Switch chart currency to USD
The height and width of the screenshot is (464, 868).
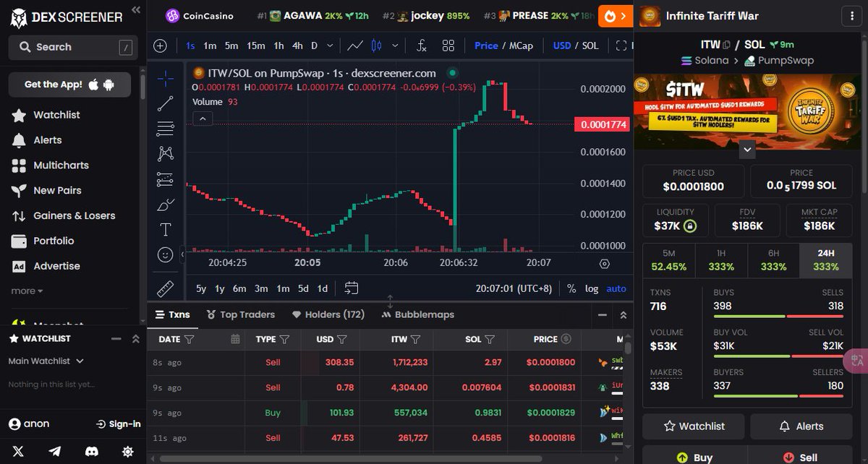(x=562, y=46)
